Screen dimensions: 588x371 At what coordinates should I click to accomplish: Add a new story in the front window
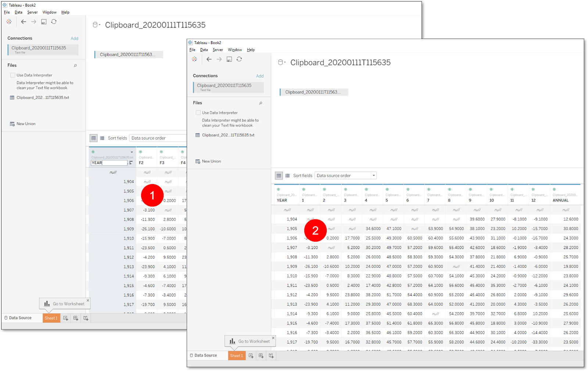(x=271, y=356)
